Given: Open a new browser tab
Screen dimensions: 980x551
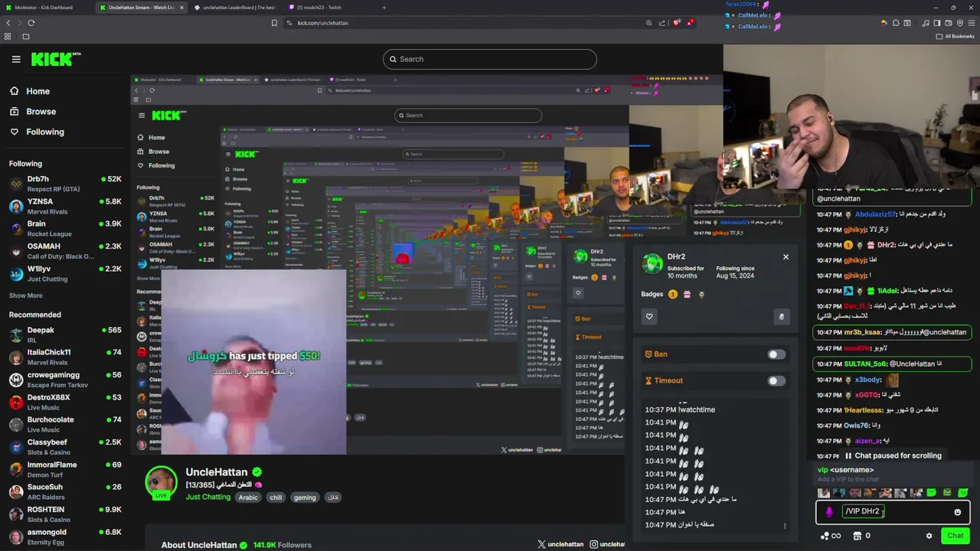Looking at the screenshot, I should point(384,8).
